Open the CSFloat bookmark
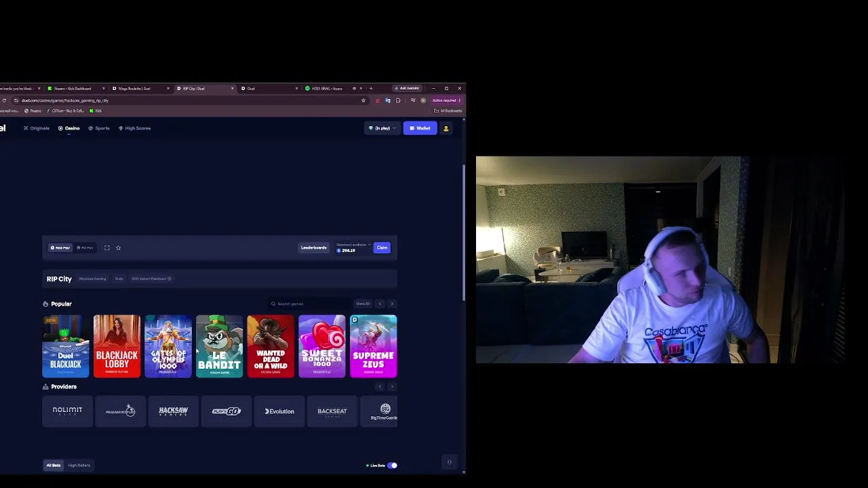Image resolution: width=868 pixels, height=488 pixels. pos(65,110)
